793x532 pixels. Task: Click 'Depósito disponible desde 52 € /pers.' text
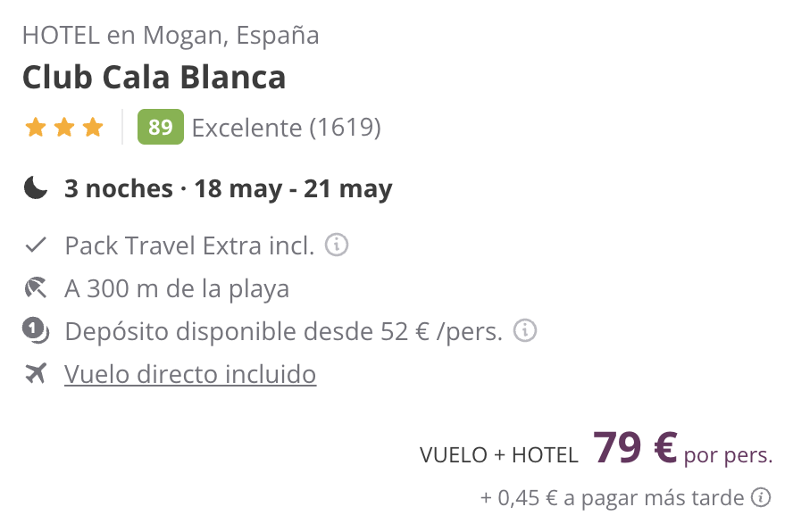pyautogui.click(x=284, y=332)
